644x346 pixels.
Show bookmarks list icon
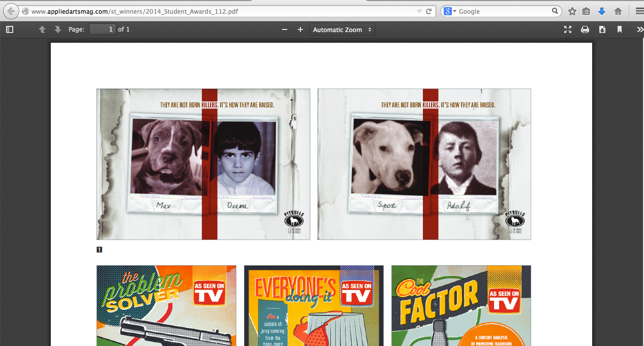tap(586, 11)
